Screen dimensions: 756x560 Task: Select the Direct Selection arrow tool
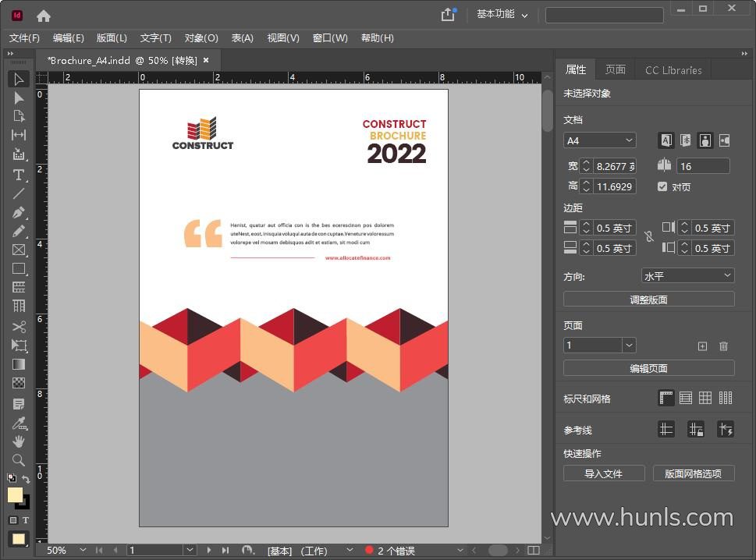pyautogui.click(x=19, y=97)
